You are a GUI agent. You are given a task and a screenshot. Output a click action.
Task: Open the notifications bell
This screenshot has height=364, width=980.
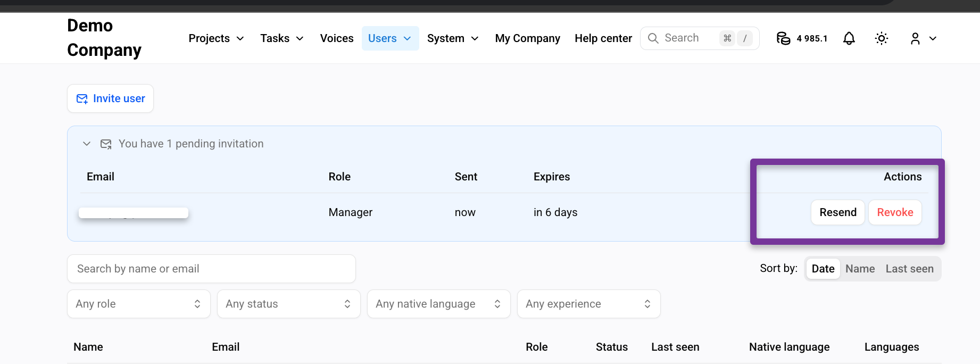pos(849,38)
